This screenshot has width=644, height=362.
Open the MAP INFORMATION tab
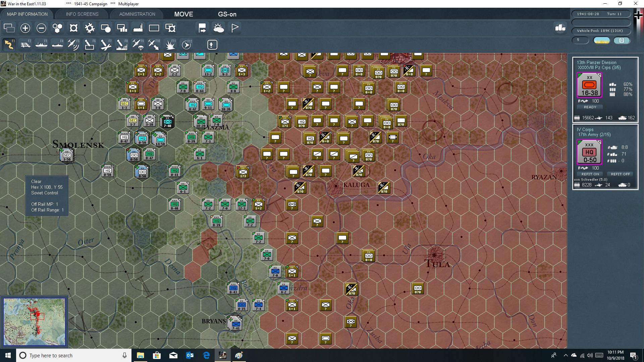[27, 14]
